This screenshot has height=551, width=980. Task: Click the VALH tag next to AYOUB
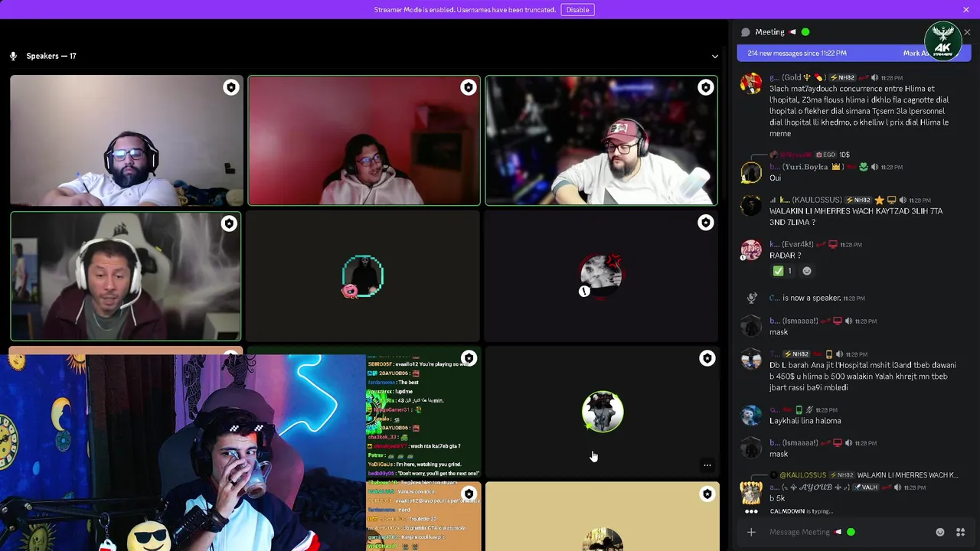coord(866,487)
